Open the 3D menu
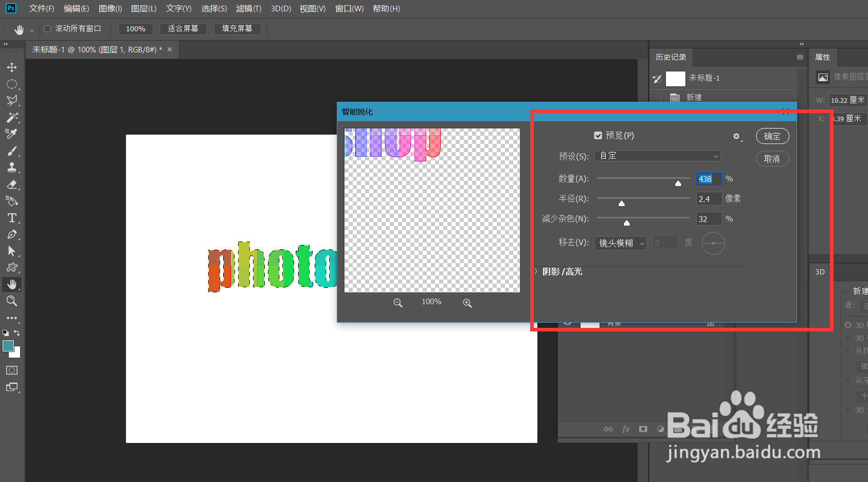868x482 pixels. pos(281,9)
